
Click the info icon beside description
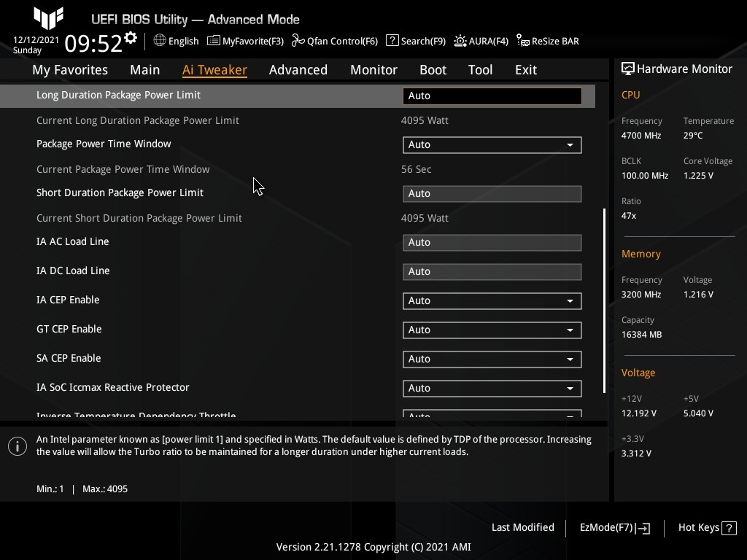(x=18, y=446)
